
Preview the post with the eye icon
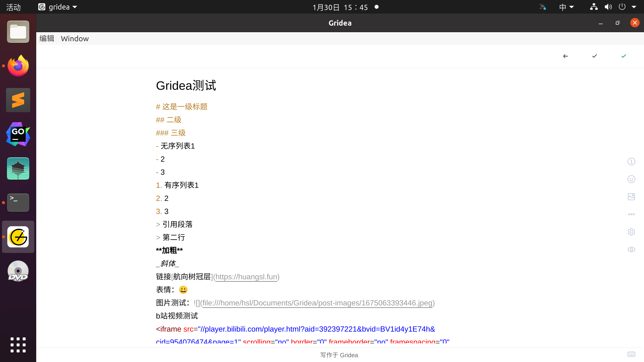[631, 249]
